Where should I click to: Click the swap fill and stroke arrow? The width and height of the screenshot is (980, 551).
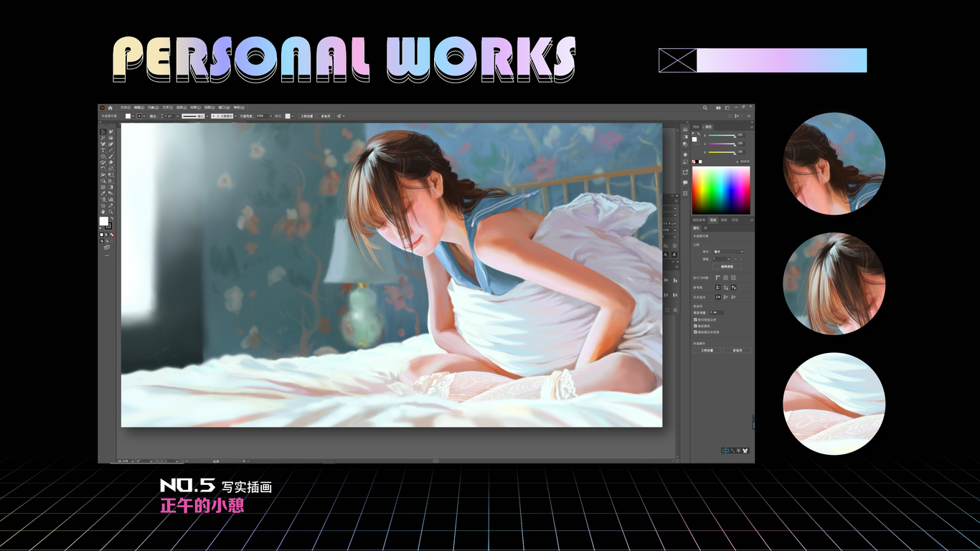pyautogui.click(x=113, y=218)
